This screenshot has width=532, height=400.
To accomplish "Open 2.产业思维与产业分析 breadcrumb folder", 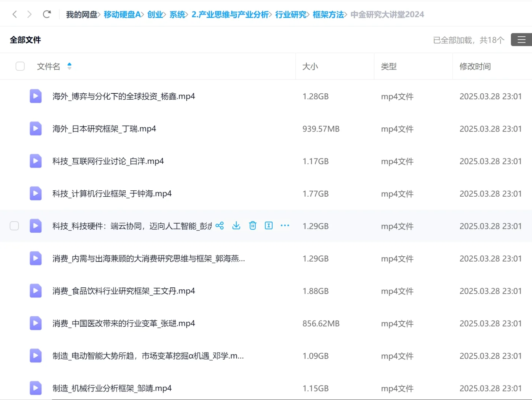I will click(230, 14).
